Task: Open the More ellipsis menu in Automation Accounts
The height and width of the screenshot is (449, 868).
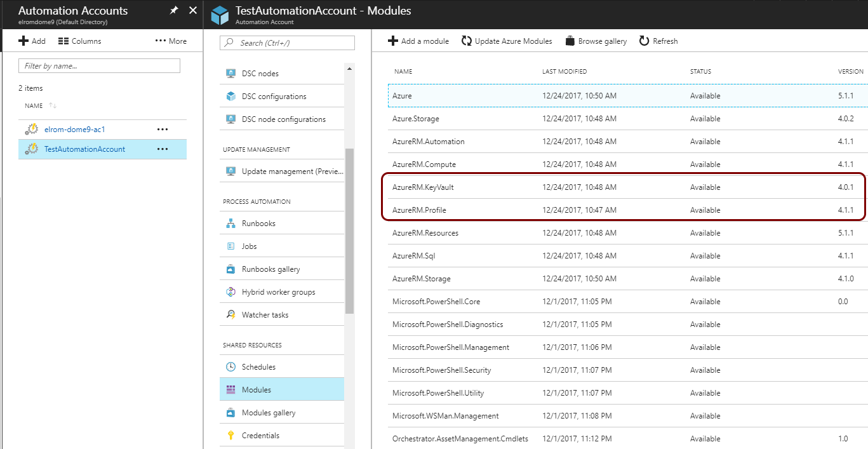Action: click(171, 41)
